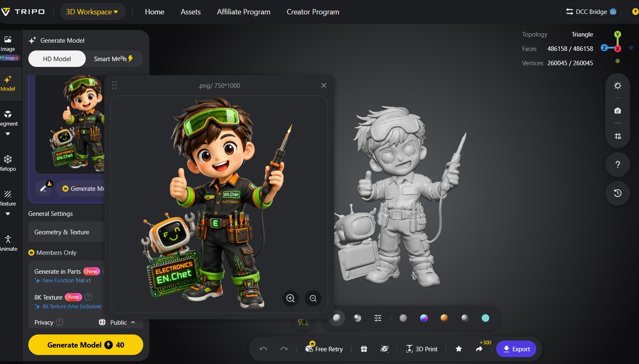Click the 3D Print button
The width and height of the screenshot is (639, 364).
pyautogui.click(x=422, y=349)
